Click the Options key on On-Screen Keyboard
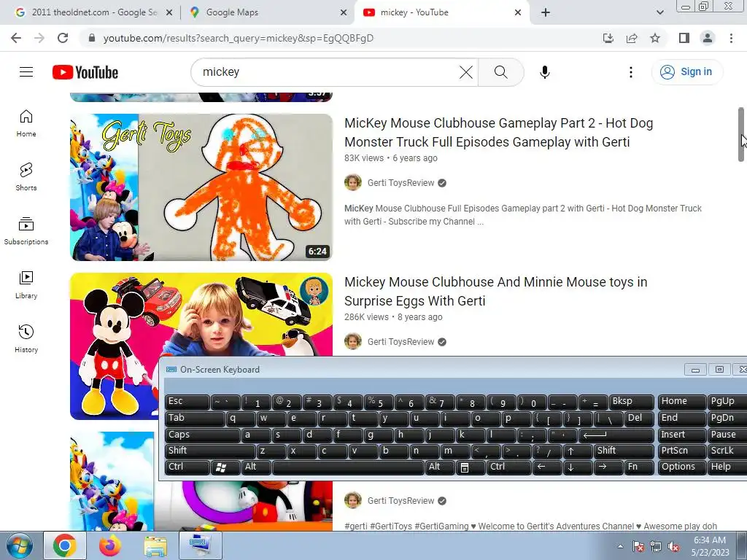 pyautogui.click(x=682, y=467)
